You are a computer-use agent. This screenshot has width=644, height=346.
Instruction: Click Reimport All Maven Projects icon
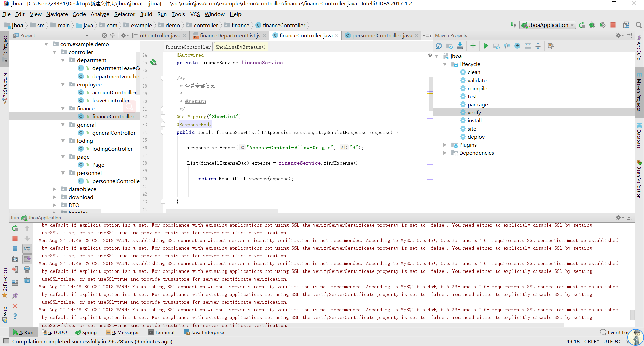point(439,46)
